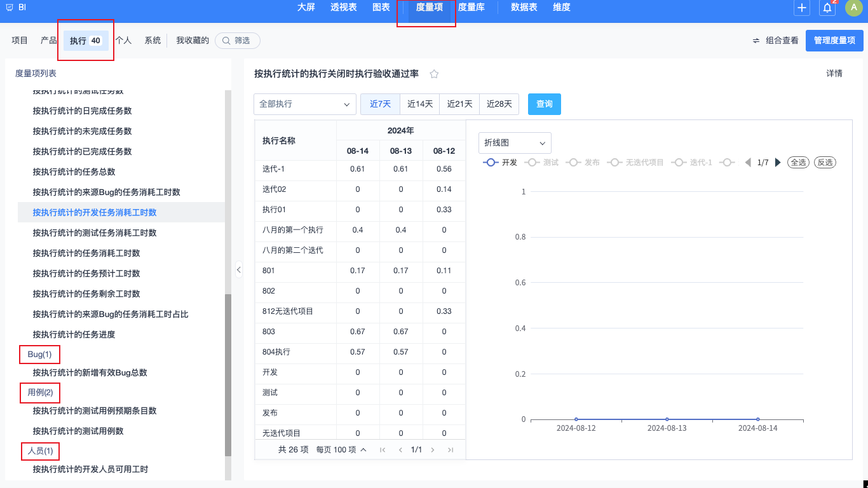Click the 反选 legend button

click(x=825, y=163)
